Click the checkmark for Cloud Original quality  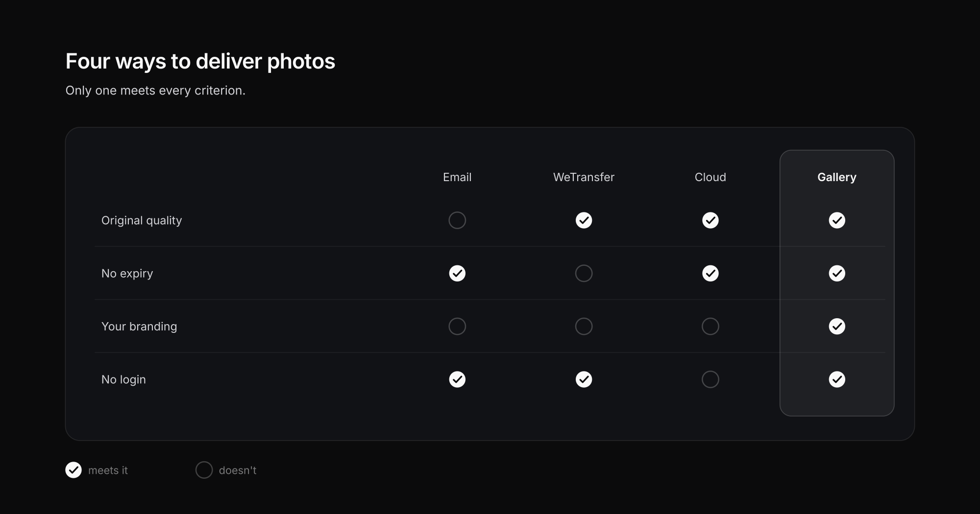(x=710, y=220)
